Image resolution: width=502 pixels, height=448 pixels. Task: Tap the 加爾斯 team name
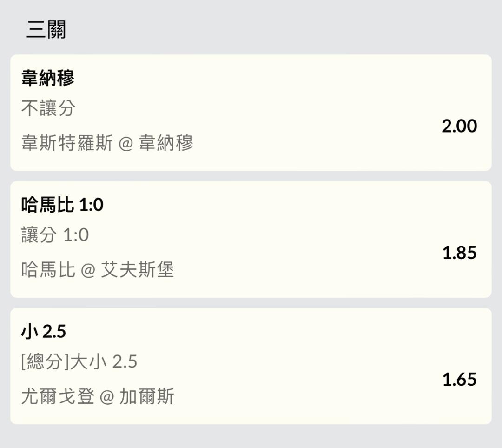(x=147, y=396)
